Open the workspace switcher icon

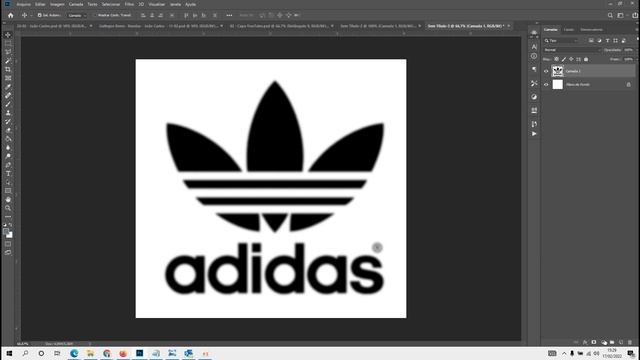click(621, 15)
